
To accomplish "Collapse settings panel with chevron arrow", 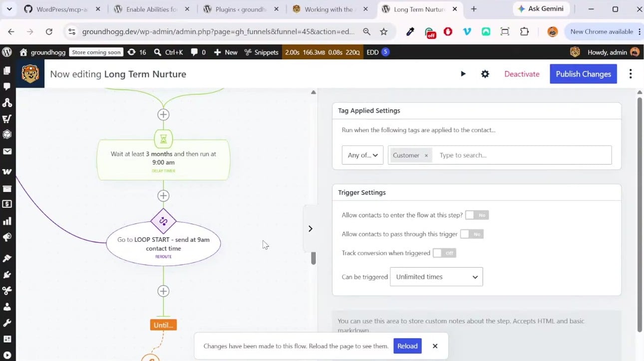I will 310,228.
